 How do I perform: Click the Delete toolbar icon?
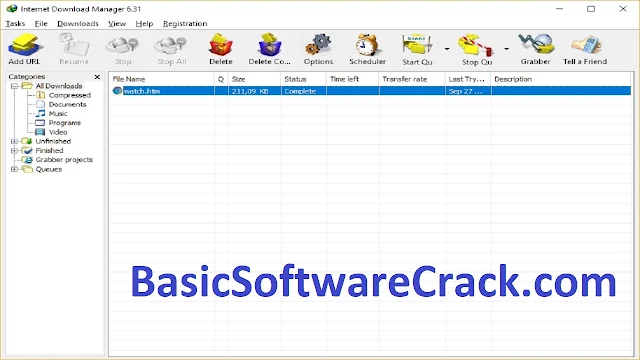click(x=221, y=44)
